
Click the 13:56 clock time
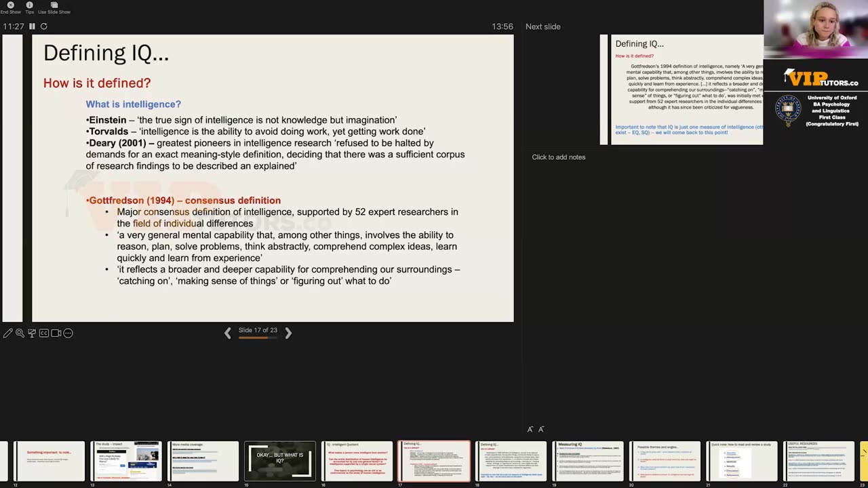[502, 26]
